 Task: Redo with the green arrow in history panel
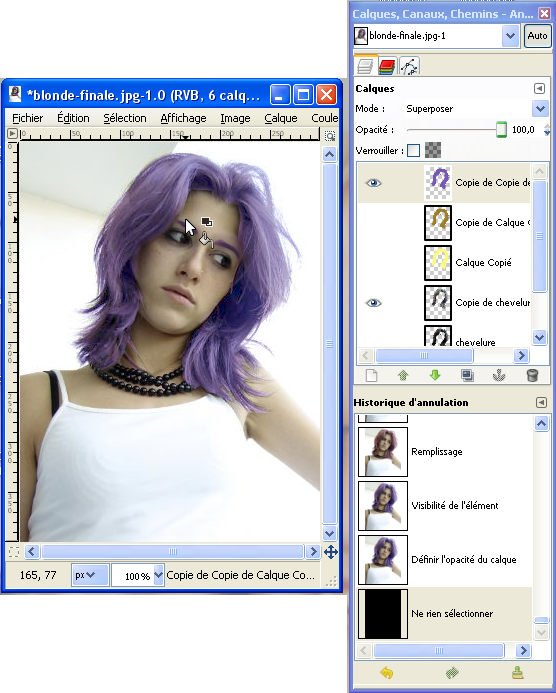point(452,673)
